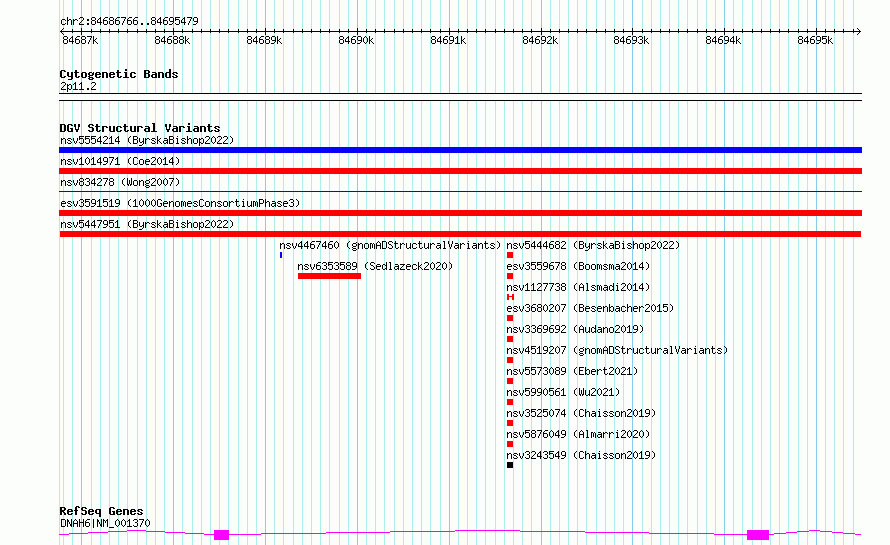Select the red esv3591519 variant bar
890x545 pixels.
coord(460,213)
